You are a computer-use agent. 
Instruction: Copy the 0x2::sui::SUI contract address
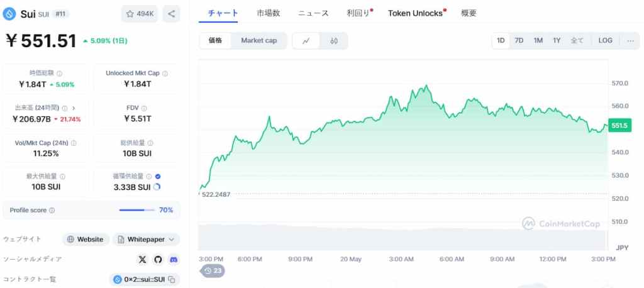click(x=172, y=279)
